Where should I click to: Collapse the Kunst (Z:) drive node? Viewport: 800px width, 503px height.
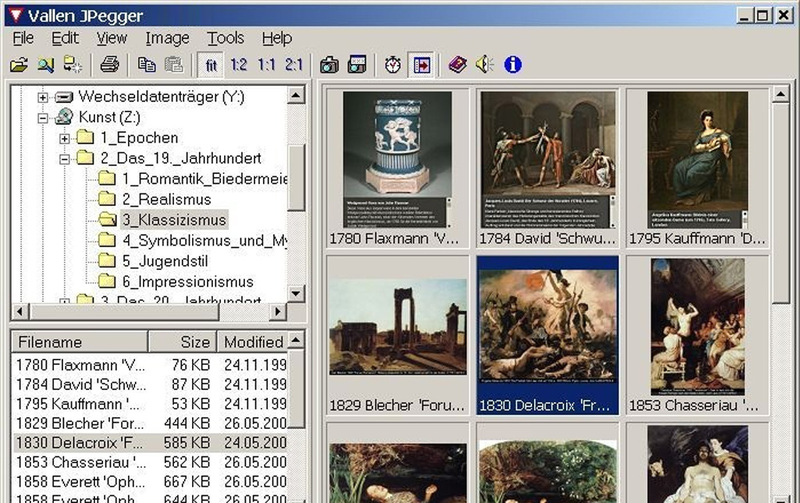(43, 118)
